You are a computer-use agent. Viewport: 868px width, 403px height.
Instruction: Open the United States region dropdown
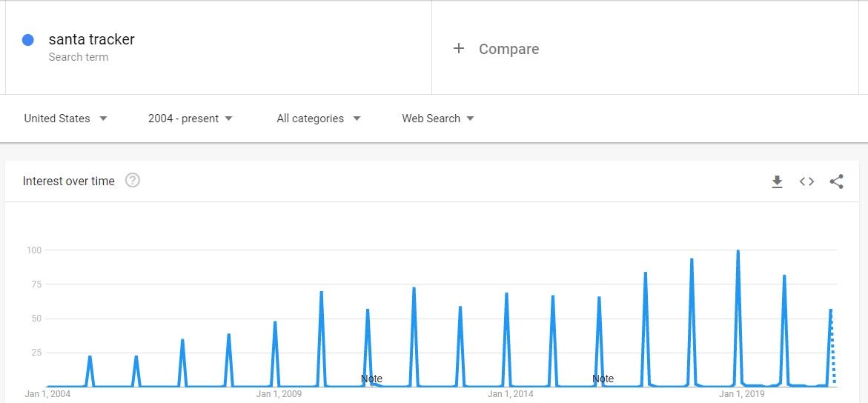[x=65, y=119]
